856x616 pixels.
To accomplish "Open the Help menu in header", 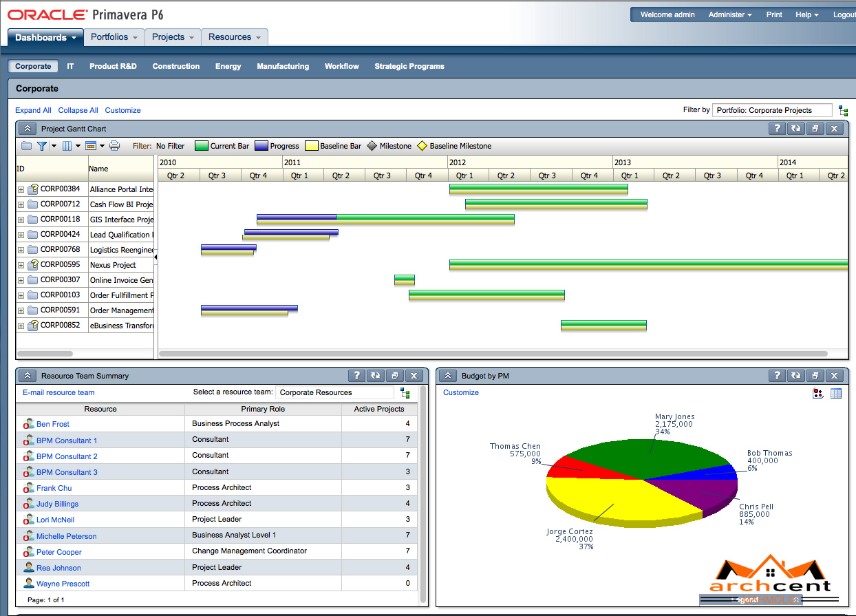I will (x=807, y=14).
